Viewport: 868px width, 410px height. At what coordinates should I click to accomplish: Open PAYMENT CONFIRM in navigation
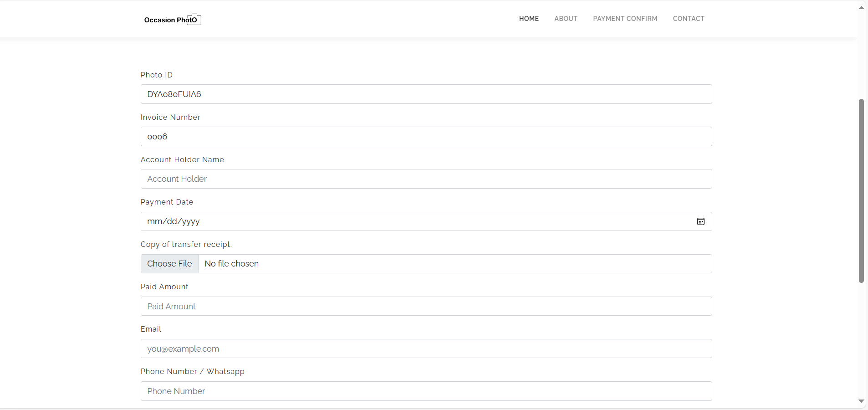tap(625, 19)
